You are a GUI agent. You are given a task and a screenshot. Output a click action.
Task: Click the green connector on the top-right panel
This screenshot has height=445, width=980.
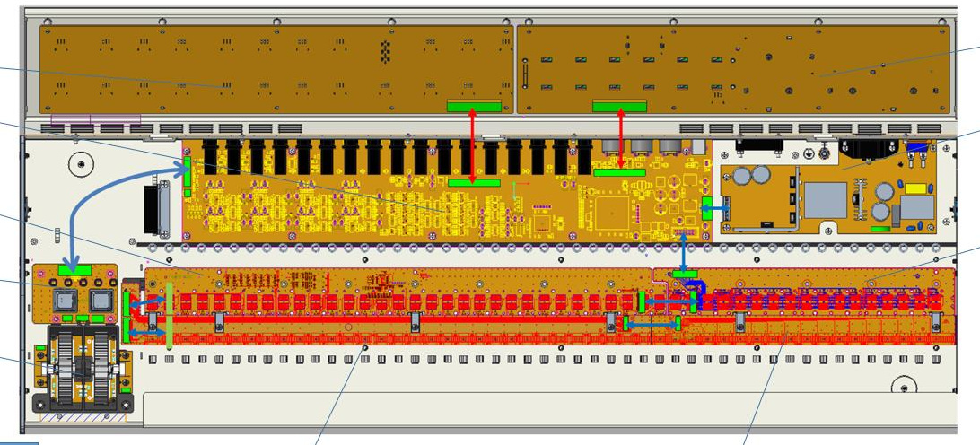point(619,106)
